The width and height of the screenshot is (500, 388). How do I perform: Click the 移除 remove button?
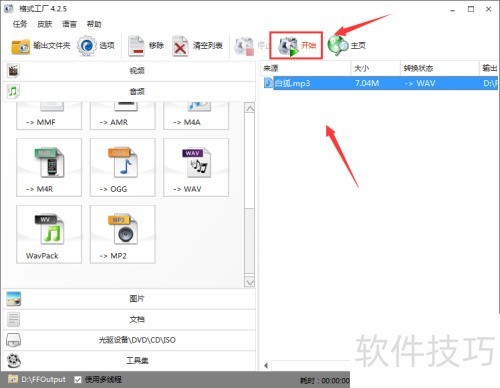[x=146, y=46]
